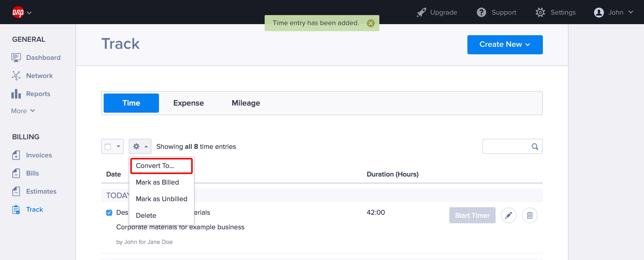This screenshot has width=644, height=260.
Task: Open Bills in the Billing section
Action: tap(32, 173)
